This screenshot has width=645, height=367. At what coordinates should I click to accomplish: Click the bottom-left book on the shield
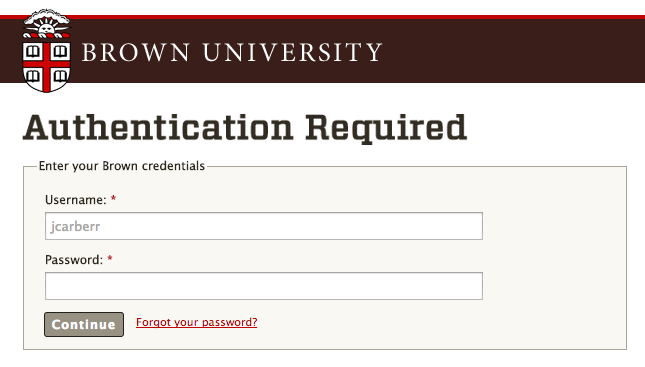[33, 76]
